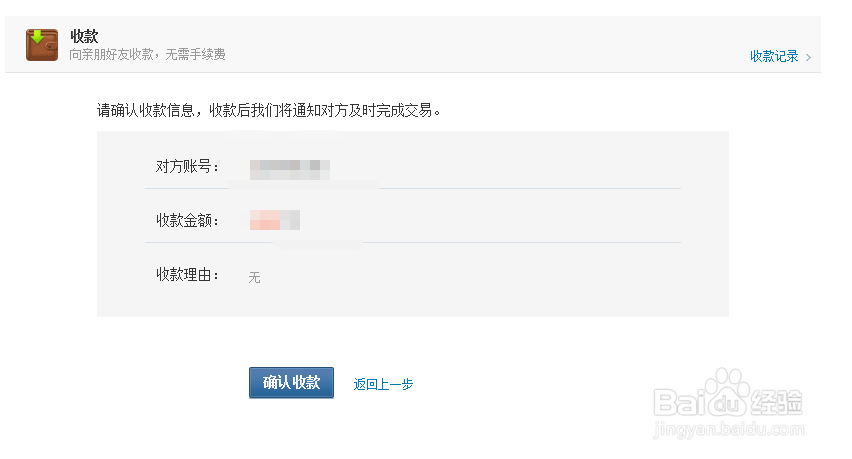Click the 请确认收款信息 instruction text
Screen dimensions: 852x459
(269, 110)
